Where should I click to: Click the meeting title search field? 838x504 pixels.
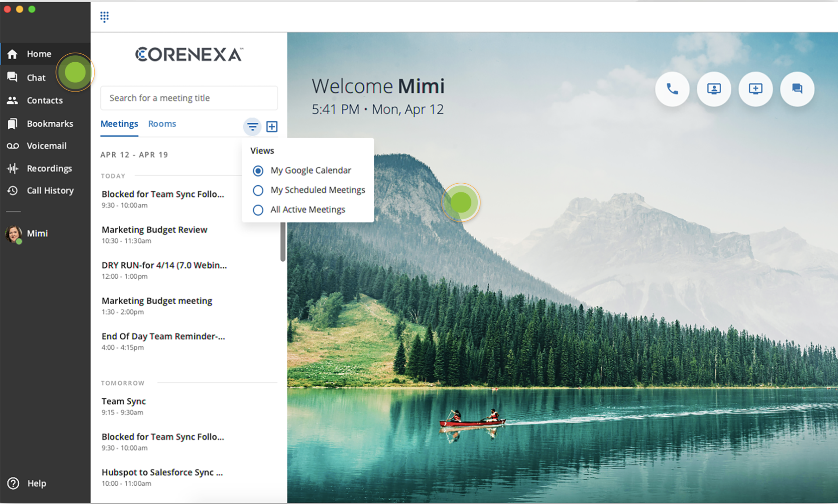click(x=189, y=98)
